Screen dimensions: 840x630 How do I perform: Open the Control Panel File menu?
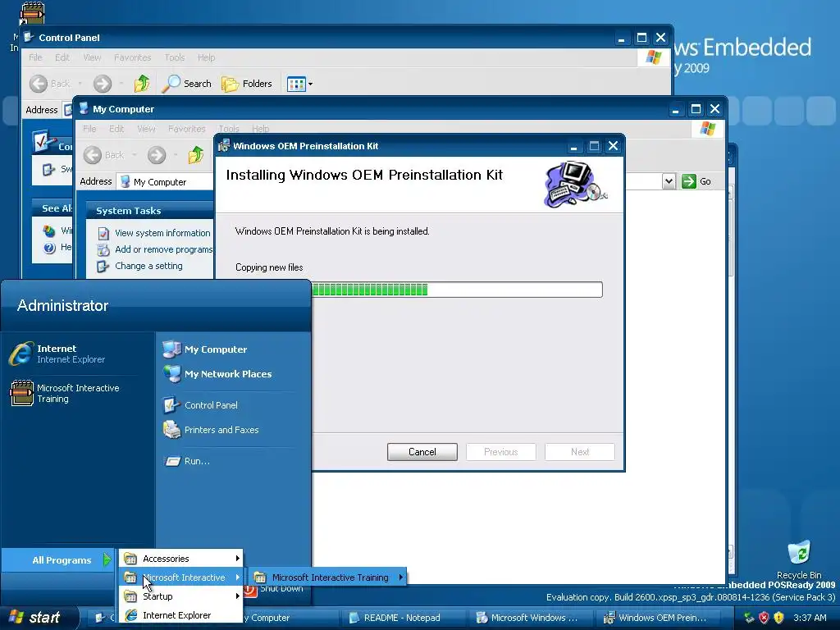coord(35,57)
